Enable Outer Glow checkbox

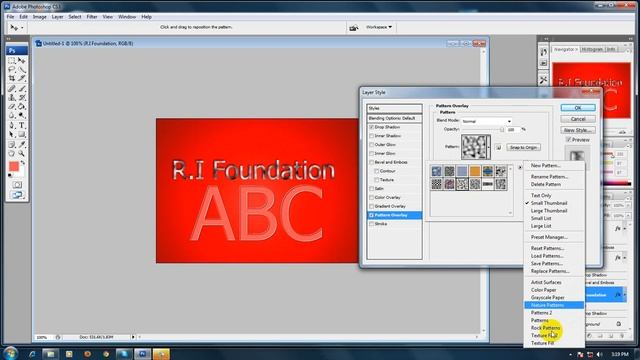371,145
